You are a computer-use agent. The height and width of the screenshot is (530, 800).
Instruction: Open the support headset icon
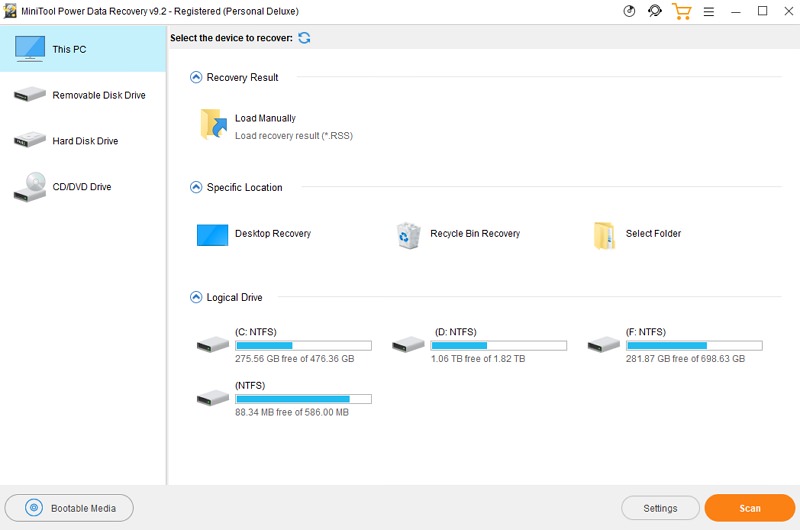655,11
